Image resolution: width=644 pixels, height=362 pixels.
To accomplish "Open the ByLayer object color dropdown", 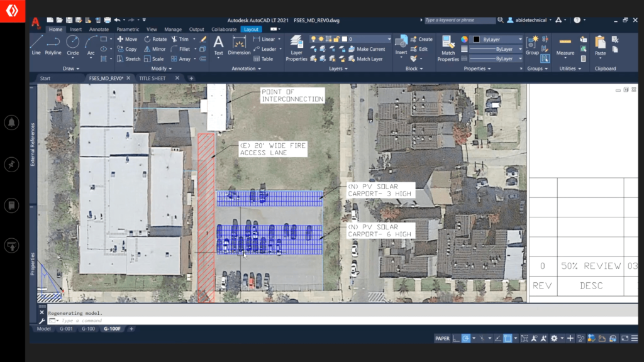I will pos(498,39).
